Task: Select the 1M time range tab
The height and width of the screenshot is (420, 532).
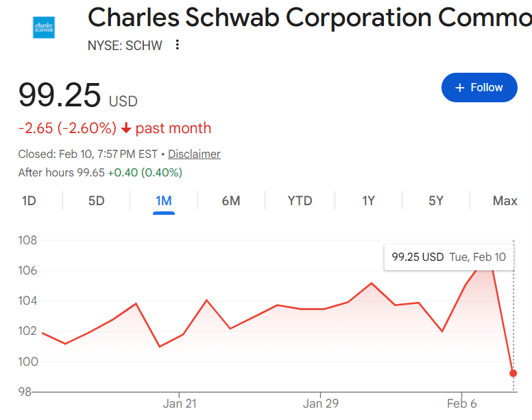Action: [164, 201]
